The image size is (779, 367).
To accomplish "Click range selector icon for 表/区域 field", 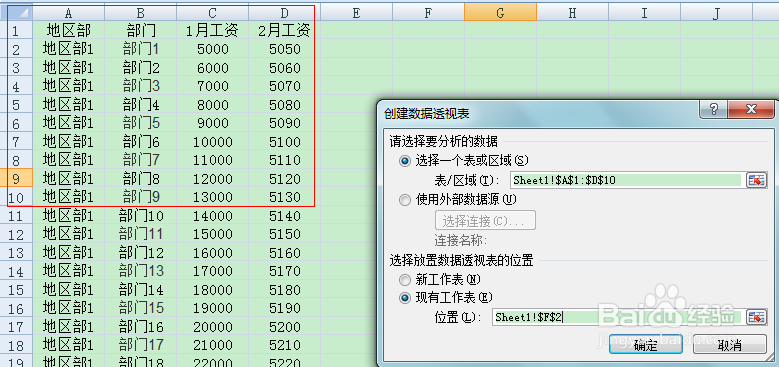I will [x=756, y=180].
